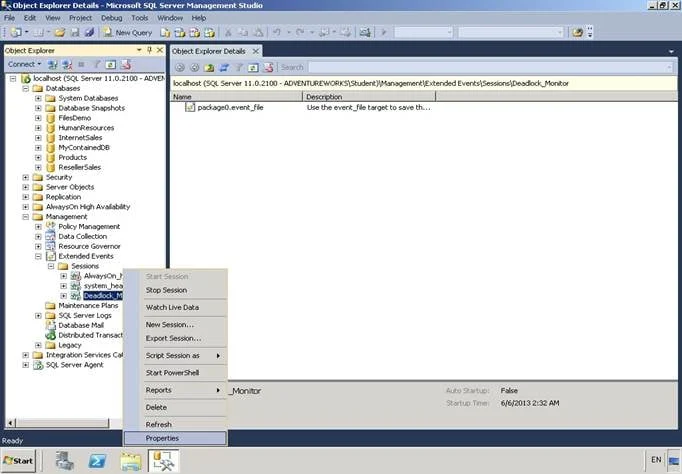This screenshot has width=682, height=474.
Task: Collapse the Management tree node
Action: point(26,217)
